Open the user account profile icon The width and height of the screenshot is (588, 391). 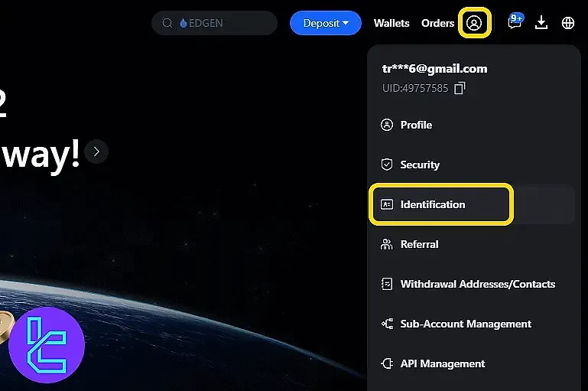coord(474,23)
